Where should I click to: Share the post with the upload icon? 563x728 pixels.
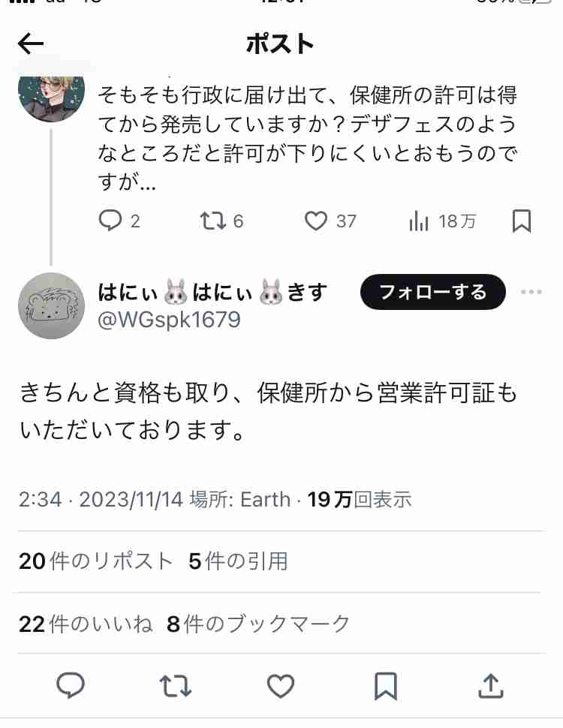(491, 686)
